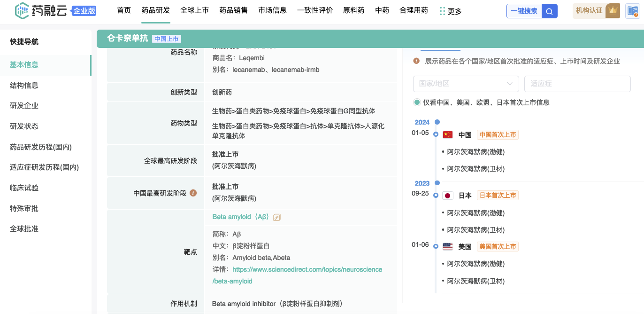Click the book icon at top right
This screenshot has width=644, height=314.
632,11
